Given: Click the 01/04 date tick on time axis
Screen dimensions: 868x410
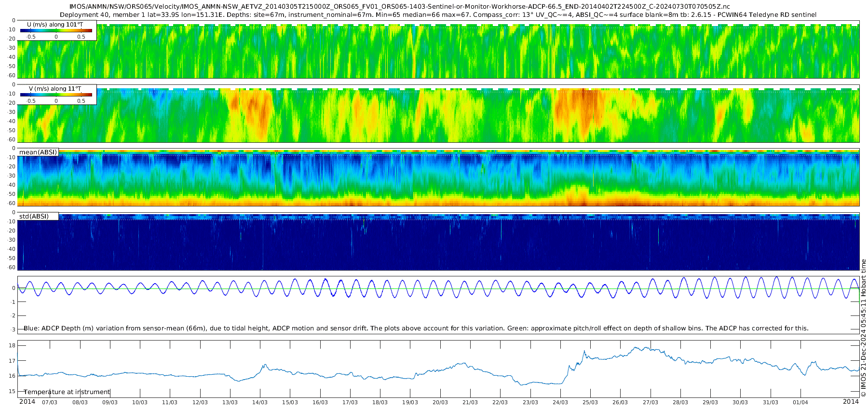Looking at the screenshot, I should 800,402.
